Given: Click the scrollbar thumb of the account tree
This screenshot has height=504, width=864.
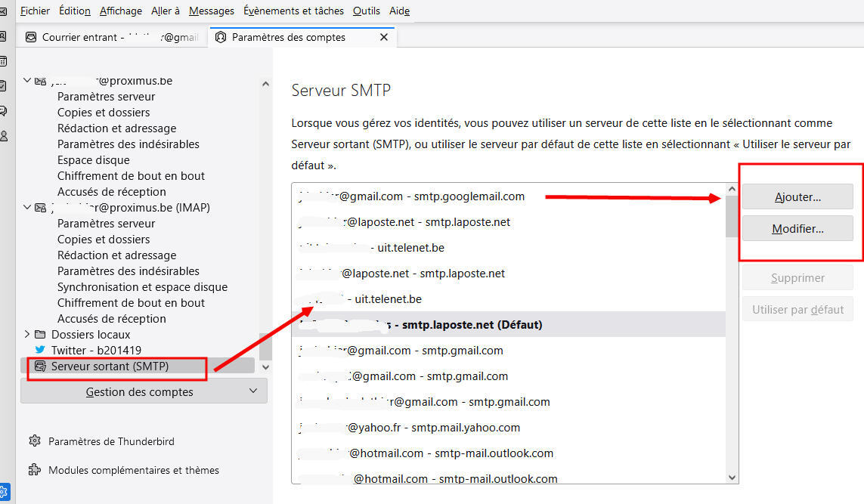Looking at the screenshot, I should pyautogui.click(x=265, y=347).
